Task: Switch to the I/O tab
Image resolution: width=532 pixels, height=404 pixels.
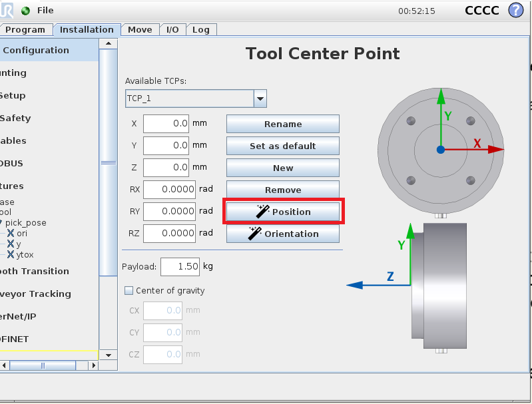Action: [x=172, y=30]
